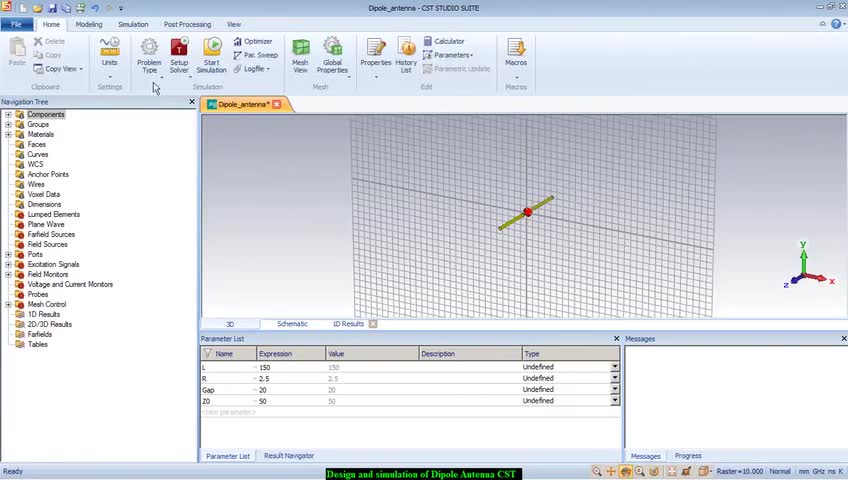Image resolution: width=848 pixels, height=480 pixels.
Task: Switch to the Post Processing ribbon tab
Action: (x=188, y=24)
